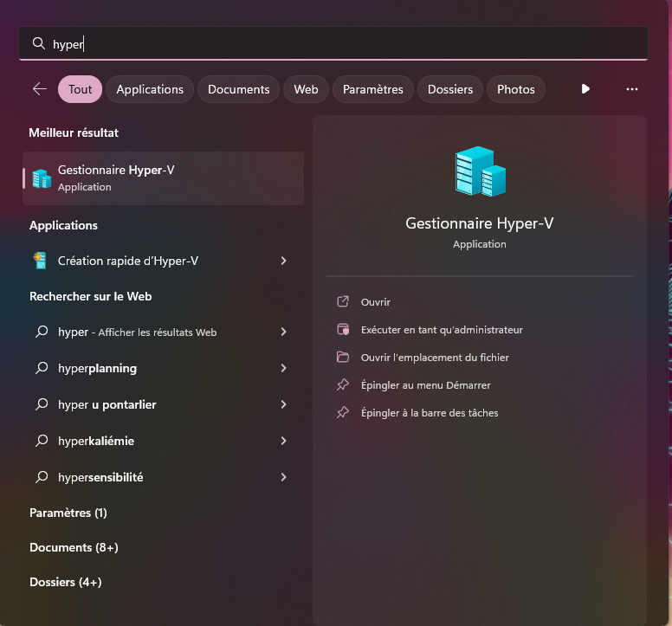The width and height of the screenshot is (672, 626).
Task: Switch to the Documents filter tab
Action: (x=239, y=89)
